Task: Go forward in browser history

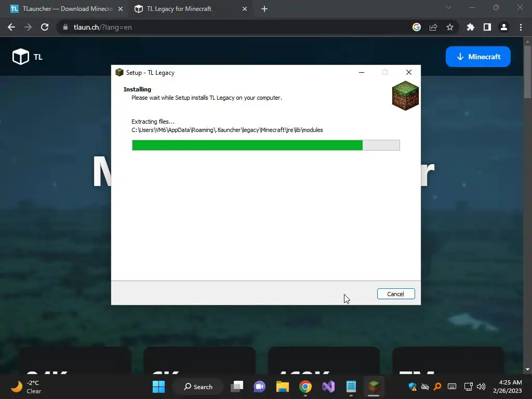Action: tap(28, 27)
